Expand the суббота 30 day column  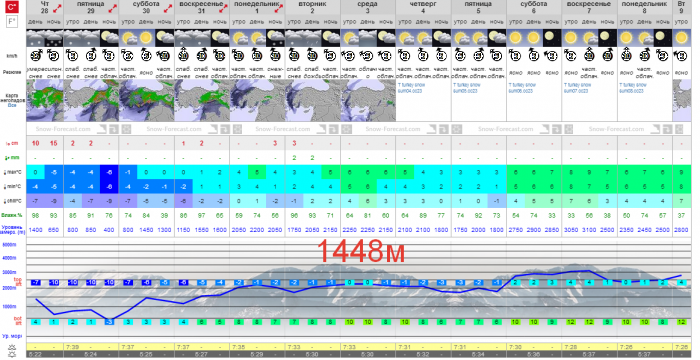coord(168,8)
